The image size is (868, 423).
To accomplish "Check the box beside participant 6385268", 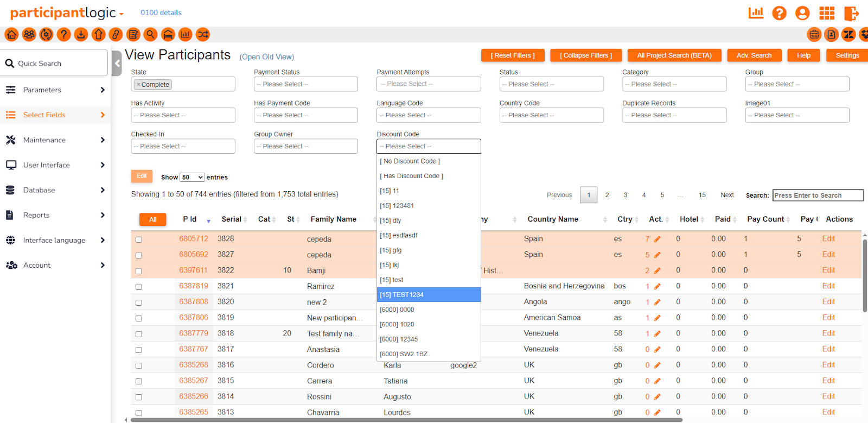I will (x=139, y=365).
